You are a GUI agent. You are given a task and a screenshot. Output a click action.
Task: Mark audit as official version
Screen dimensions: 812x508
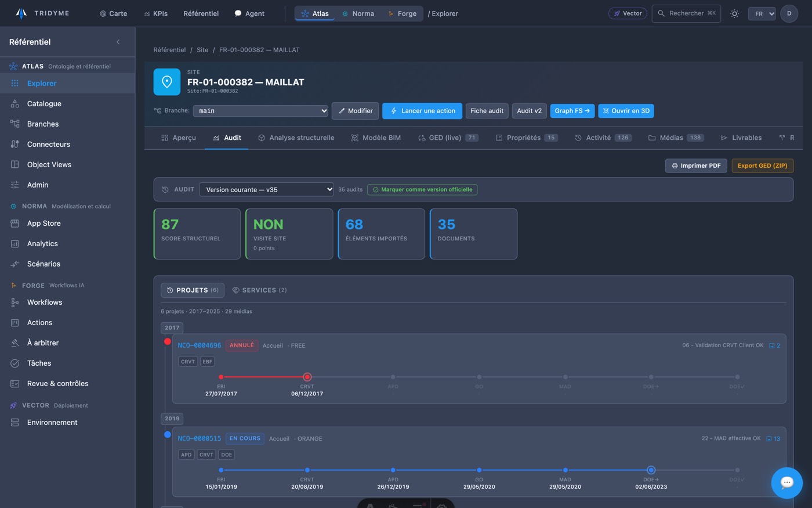tap(422, 189)
